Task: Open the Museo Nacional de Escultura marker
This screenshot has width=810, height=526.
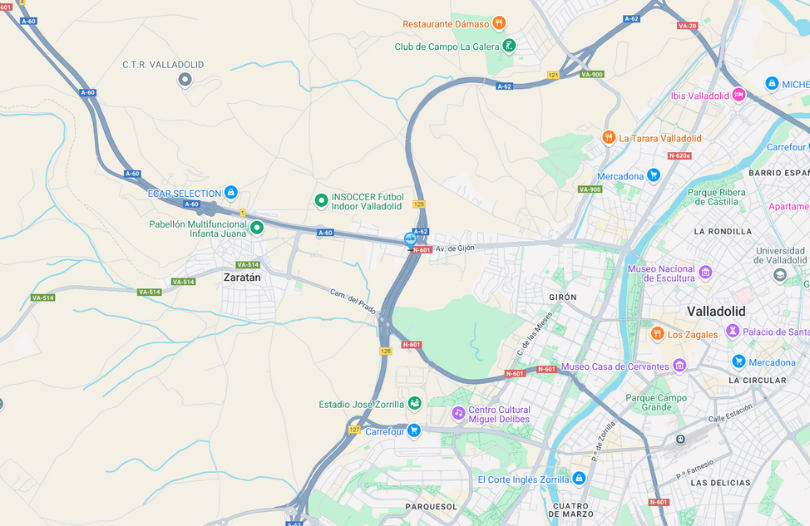Action: pos(706,272)
